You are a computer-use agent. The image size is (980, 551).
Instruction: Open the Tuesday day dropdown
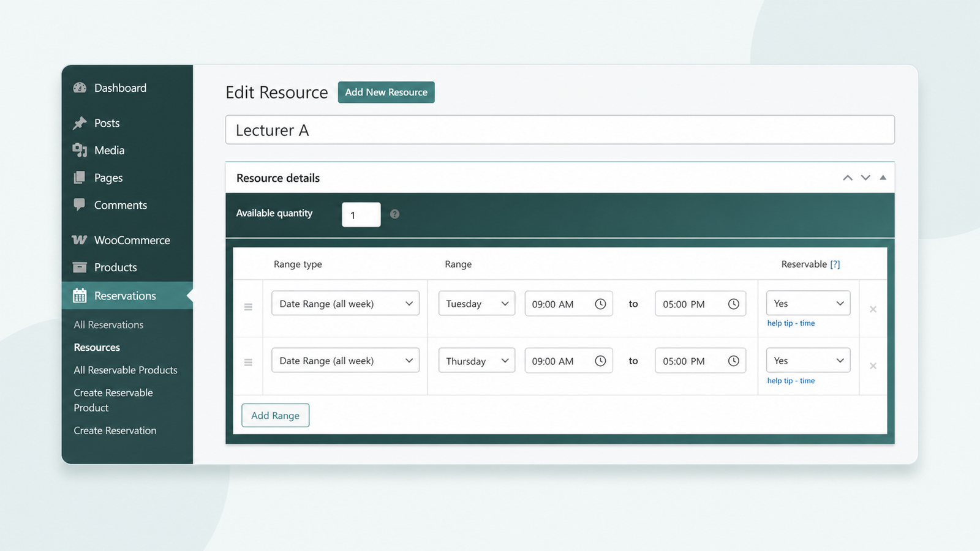tap(477, 303)
